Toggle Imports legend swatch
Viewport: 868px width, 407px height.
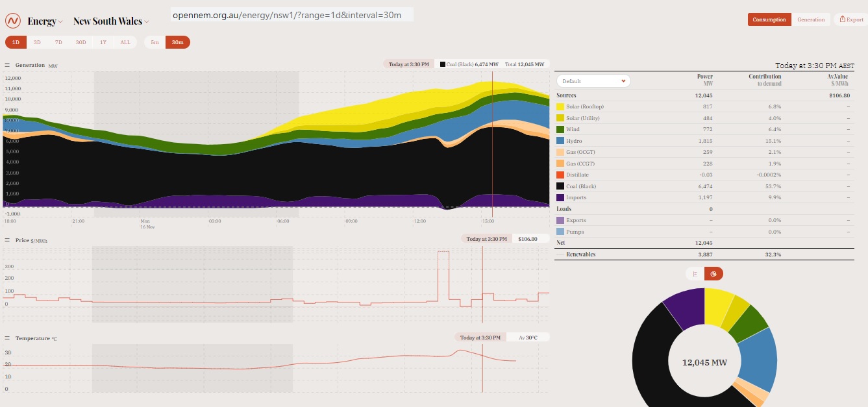pyautogui.click(x=560, y=197)
